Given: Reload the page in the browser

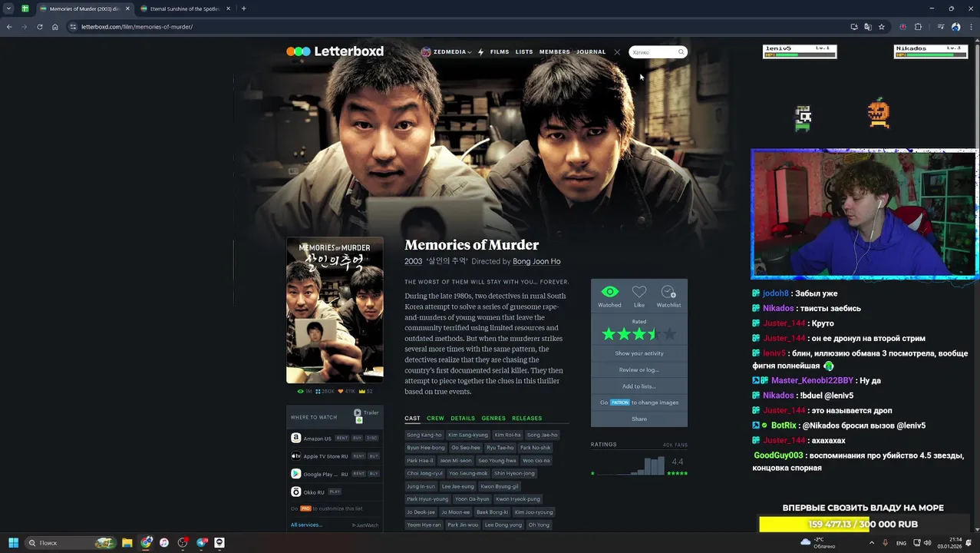Looking at the screenshot, I should (x=40, y=27).
